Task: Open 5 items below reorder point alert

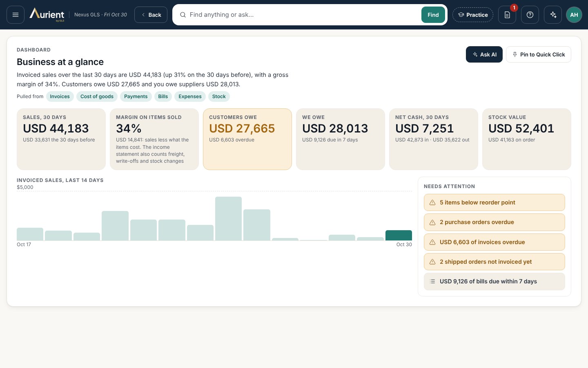Action: [494, 202]
